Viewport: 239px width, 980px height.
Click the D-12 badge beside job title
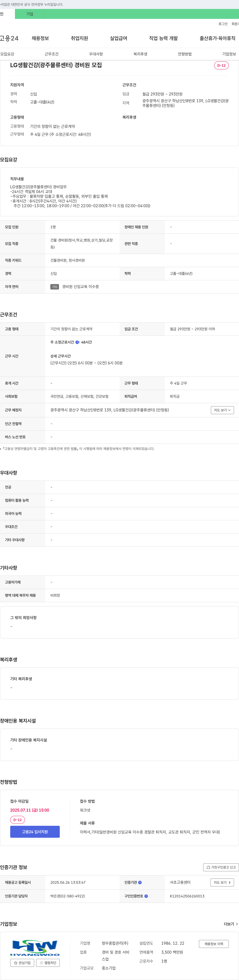pyautogui.click(x=222, y=65)
